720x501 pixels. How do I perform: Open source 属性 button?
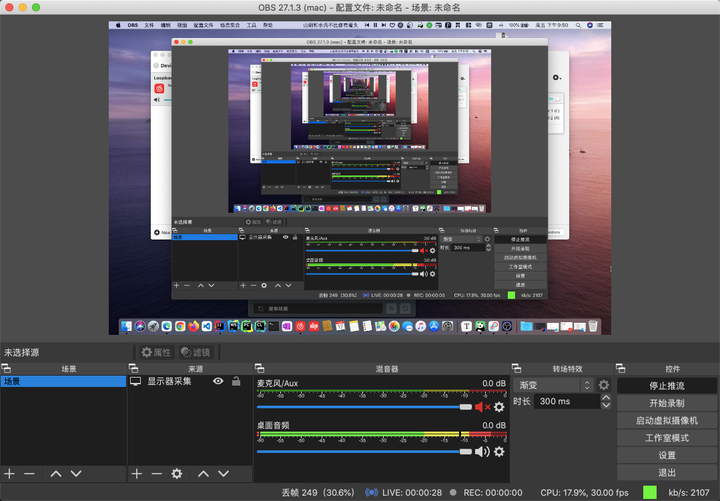pyautogui.click(x=156, y=352)
